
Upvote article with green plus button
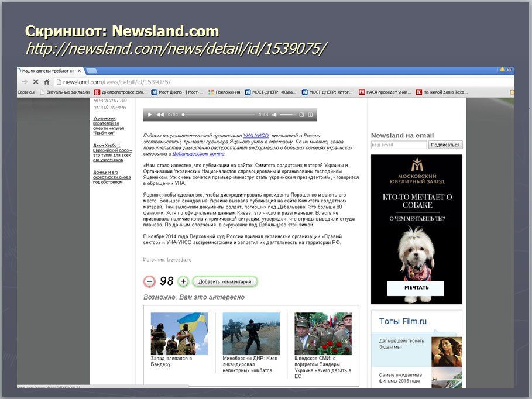coord(183,281)
